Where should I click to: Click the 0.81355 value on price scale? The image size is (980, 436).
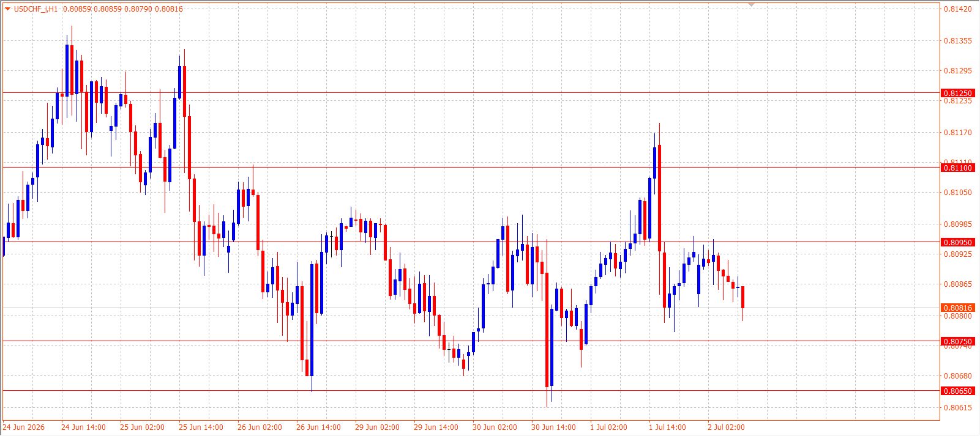[x=957, y=41]
